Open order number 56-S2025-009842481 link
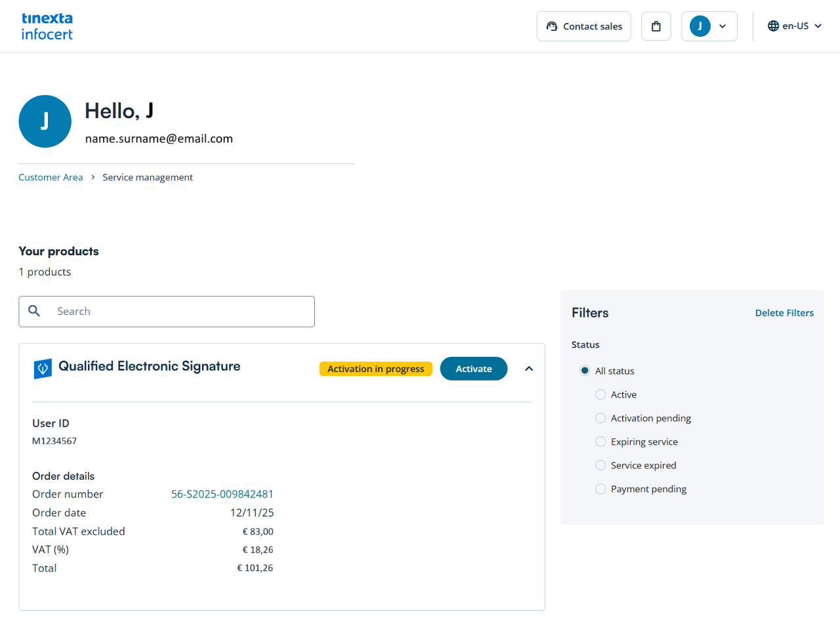This screenshot has width=840, height=630. [222, 494]
